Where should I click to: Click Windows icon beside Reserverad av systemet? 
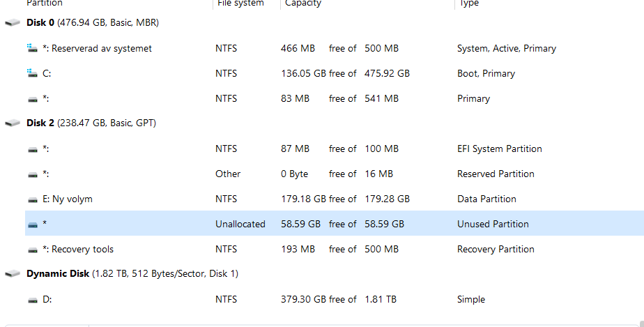tap(32, 48)
